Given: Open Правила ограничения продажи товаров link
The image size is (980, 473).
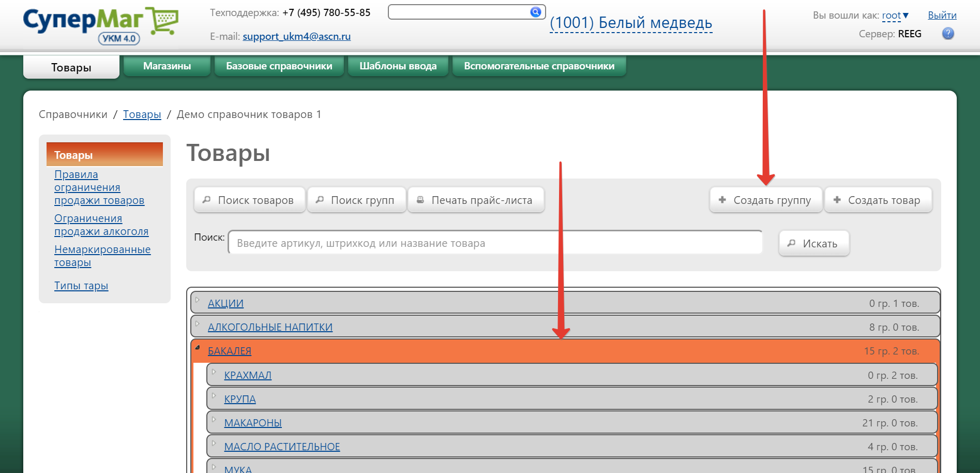Looking at the screenshot, I should click(x=99, y=187).
